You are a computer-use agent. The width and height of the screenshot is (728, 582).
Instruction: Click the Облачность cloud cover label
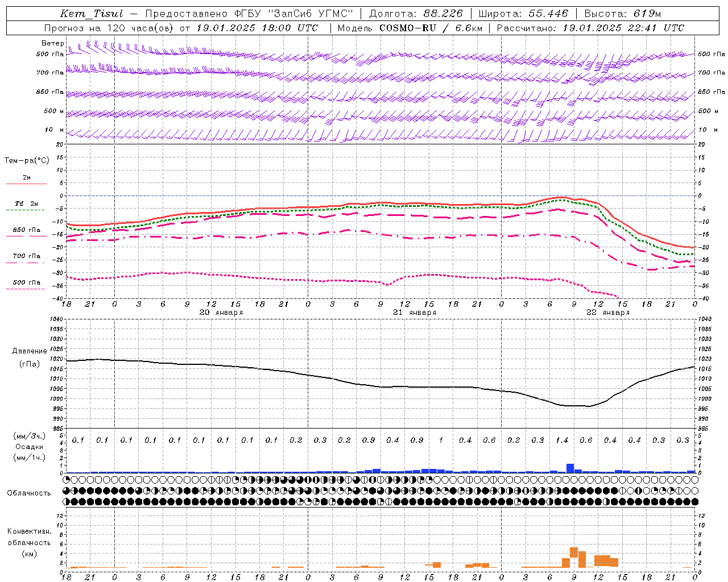[x=29, y=493]
